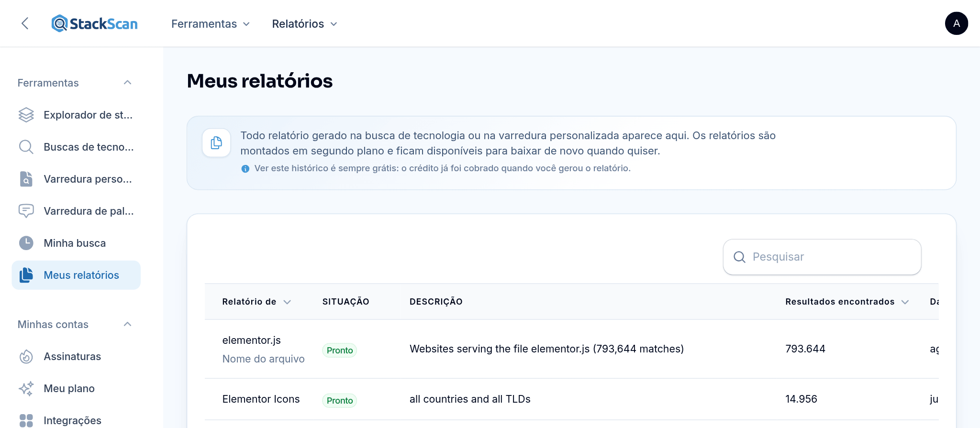Click the Nome do arquivo subtitle
This screenshot has width=980, height=428.
pyautogui.click(x=263, y=359)
